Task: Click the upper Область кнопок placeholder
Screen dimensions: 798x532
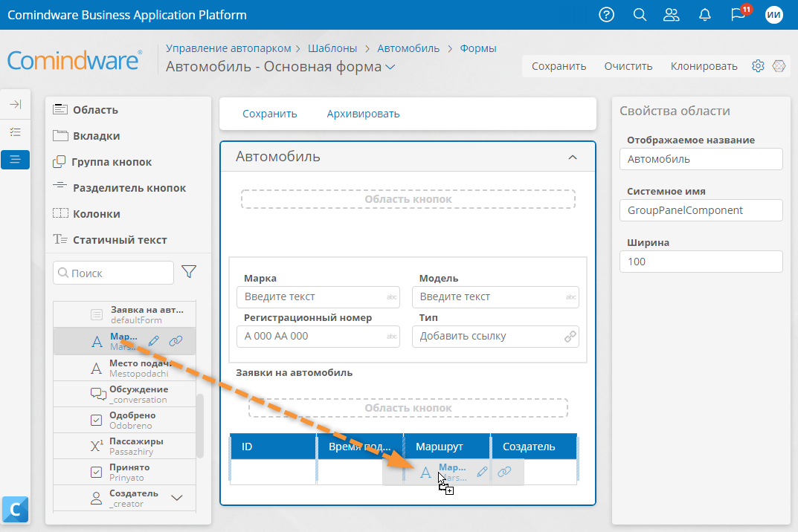Action: click(x=408, y=199)
